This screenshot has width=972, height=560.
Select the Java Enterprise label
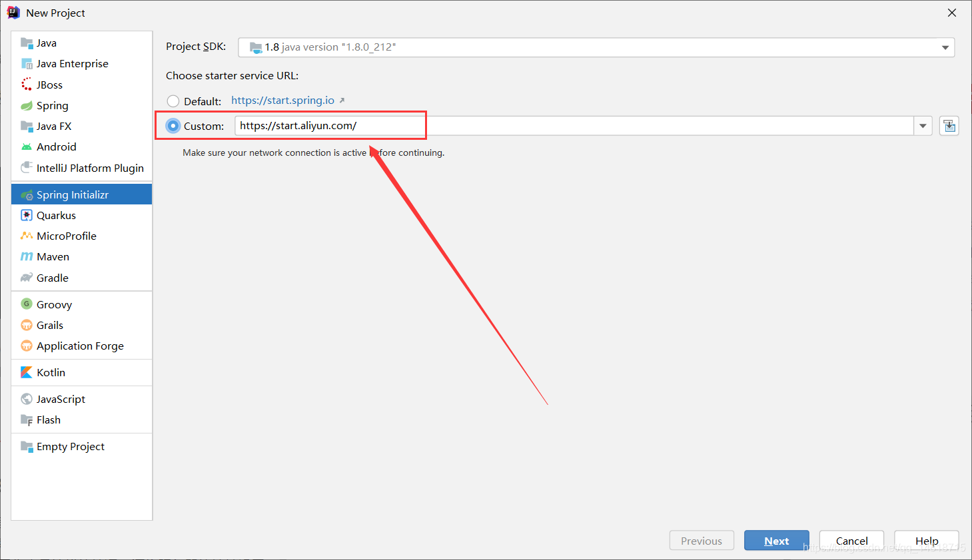pyautogui.click(x=73, y=64)
